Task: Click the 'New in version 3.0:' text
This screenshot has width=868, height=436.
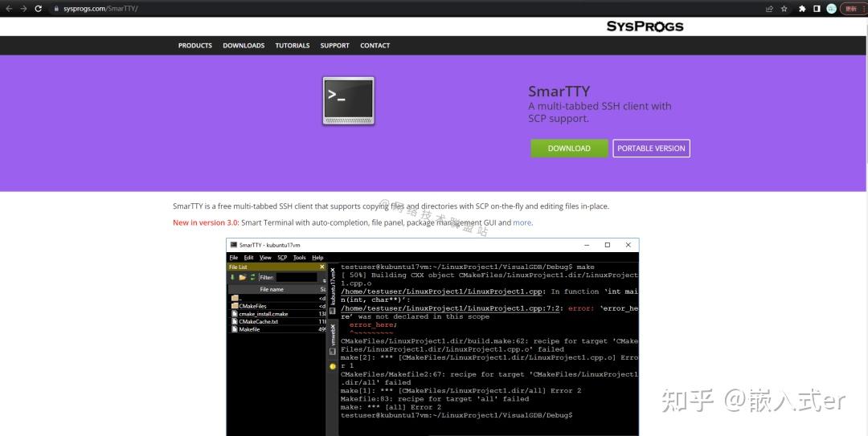Action: point(206,222)
